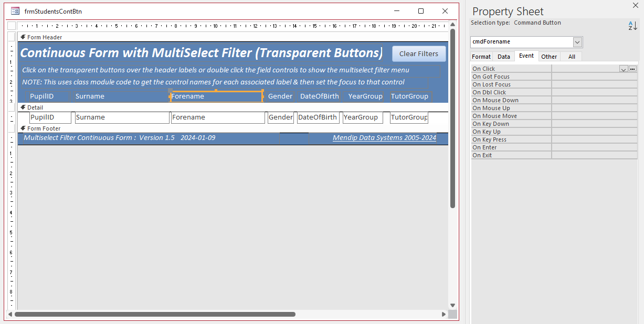Click the horizontal scrollbar of the form designer
This screenshot has width=644, height=324.
(x=155, y=315)
